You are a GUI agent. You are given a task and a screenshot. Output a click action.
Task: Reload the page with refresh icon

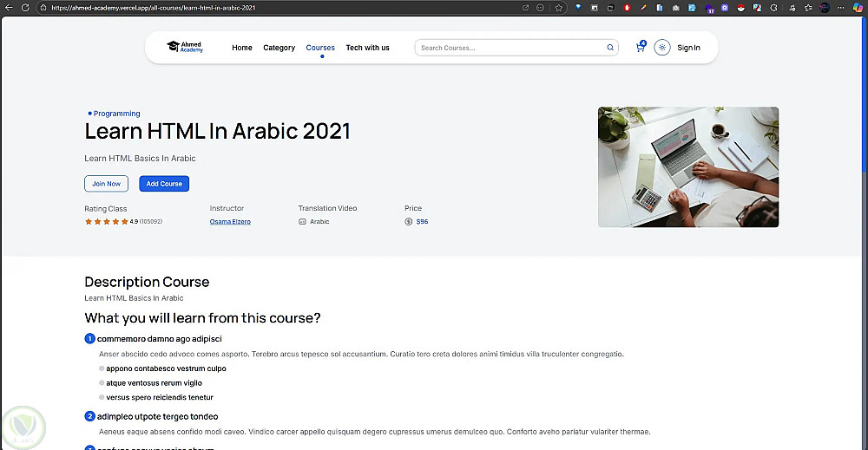click(x=25, y=8)
